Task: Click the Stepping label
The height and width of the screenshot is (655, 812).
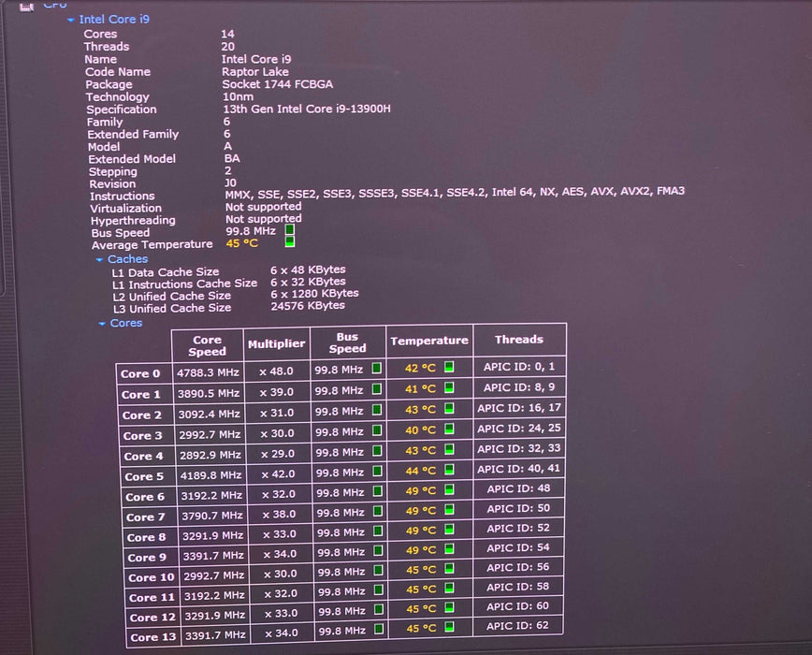Action: (x=113, y=172)
